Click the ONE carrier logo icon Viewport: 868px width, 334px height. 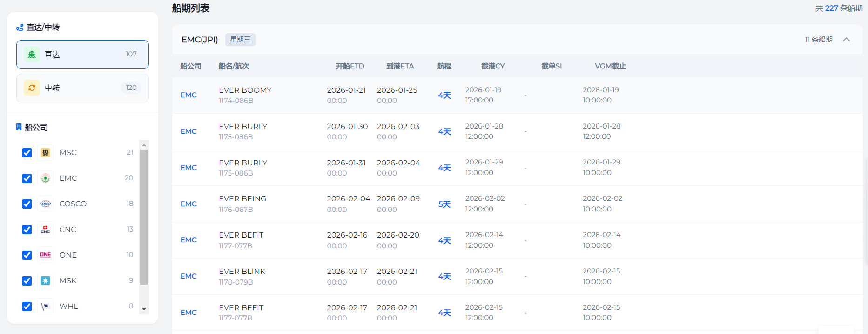pyautogui.click(x=45, y=255)
